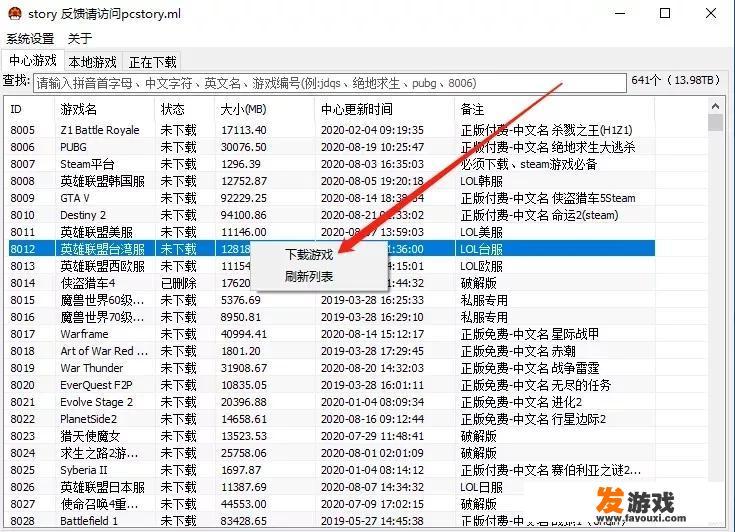Image resolution: width=735 pixels, height=532 pixels.
Task: Select the PUBG game row
Action: click(331, 147)
